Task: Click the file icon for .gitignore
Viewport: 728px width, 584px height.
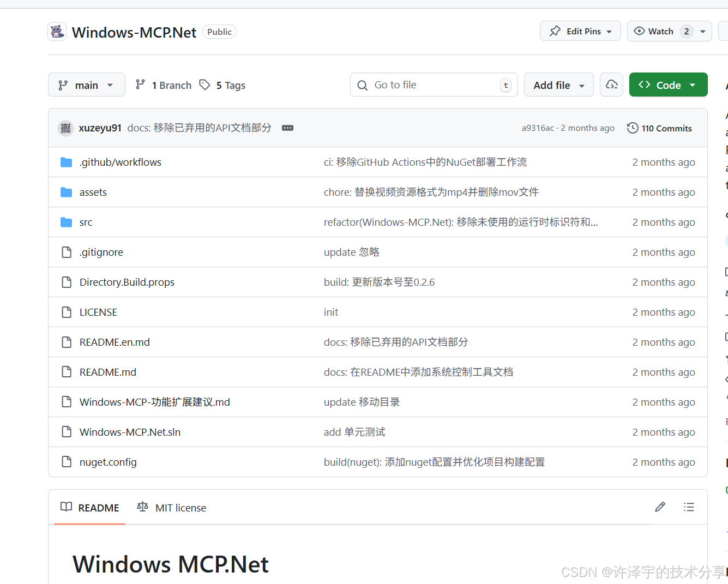Action: (x=67, y=252)
